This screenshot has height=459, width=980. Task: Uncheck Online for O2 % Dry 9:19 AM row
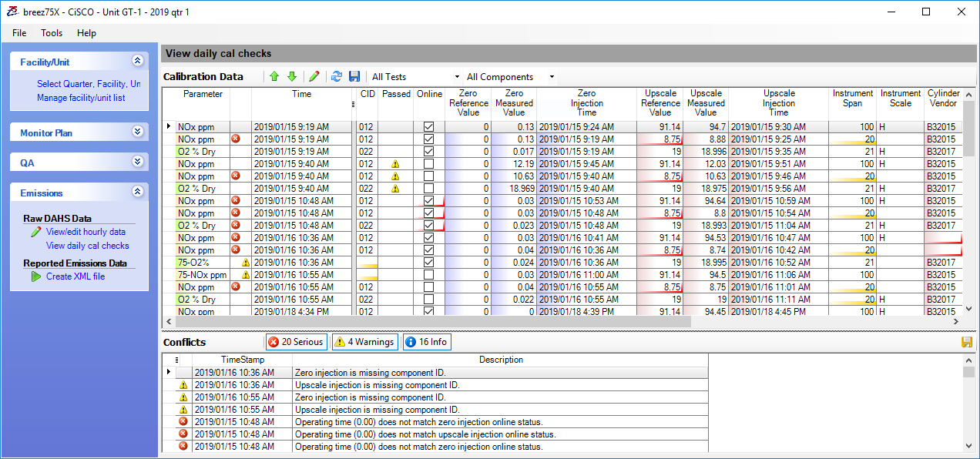[x=428, y=152]
